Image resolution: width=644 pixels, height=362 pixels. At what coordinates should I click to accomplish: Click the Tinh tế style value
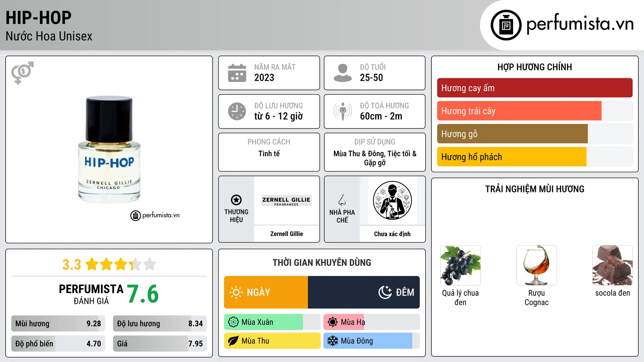(x=269, y=154)
